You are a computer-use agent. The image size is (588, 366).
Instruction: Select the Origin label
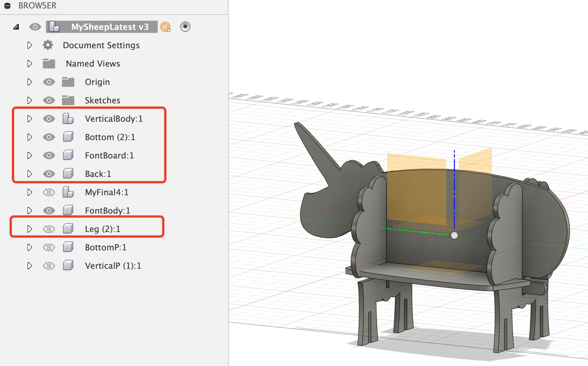click(x=97, y=82)
